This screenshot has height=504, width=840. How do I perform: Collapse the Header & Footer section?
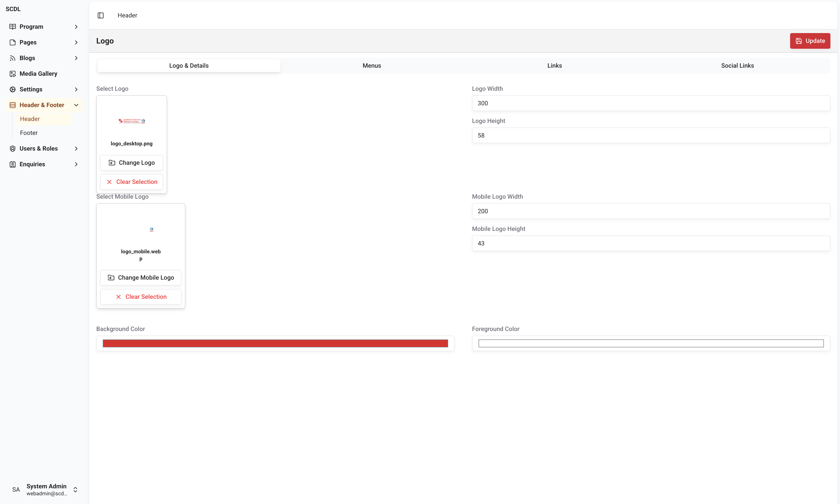pyautogui.click(x=76, y=105)
